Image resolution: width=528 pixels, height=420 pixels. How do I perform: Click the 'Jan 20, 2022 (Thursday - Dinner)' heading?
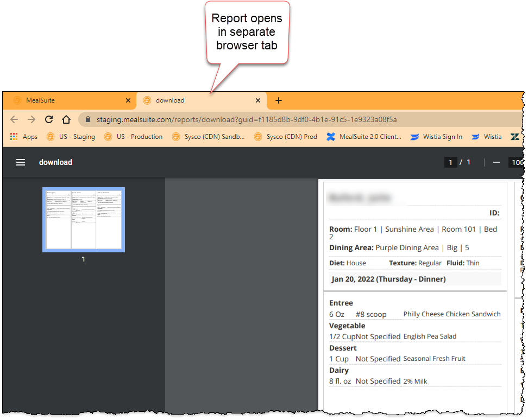pos(388,279)
